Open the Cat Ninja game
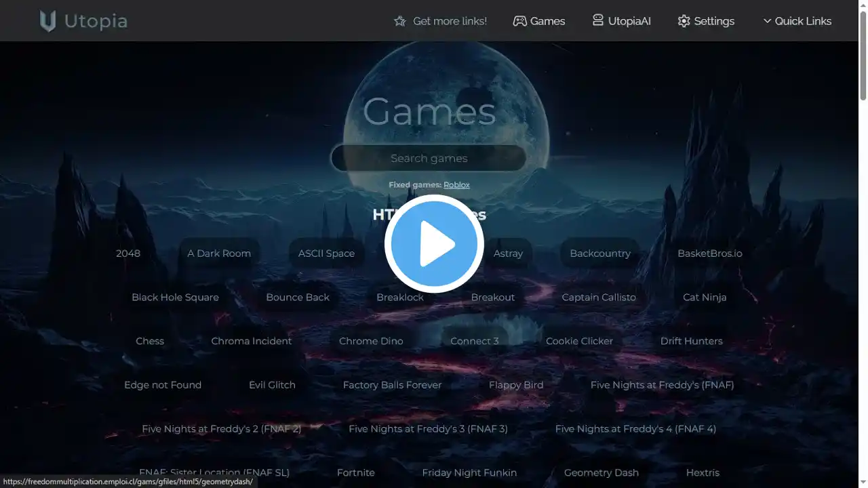 [x=705, y=298]
